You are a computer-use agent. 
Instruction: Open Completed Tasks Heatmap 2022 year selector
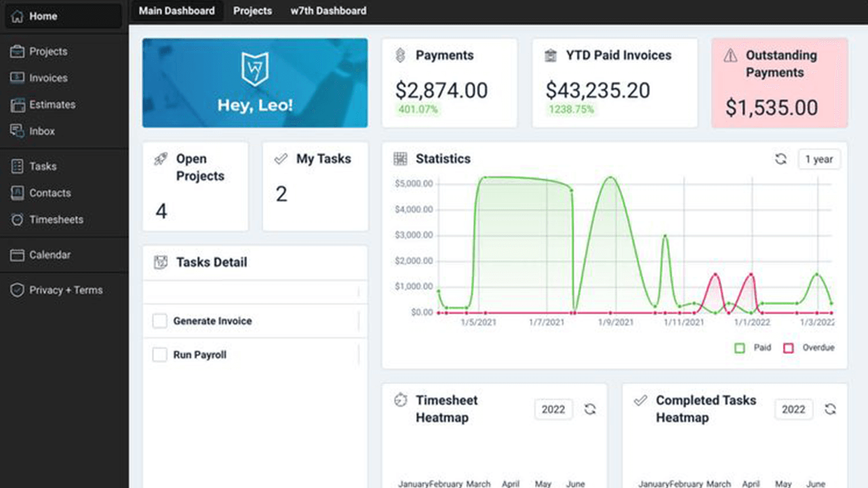click(793, 409)
